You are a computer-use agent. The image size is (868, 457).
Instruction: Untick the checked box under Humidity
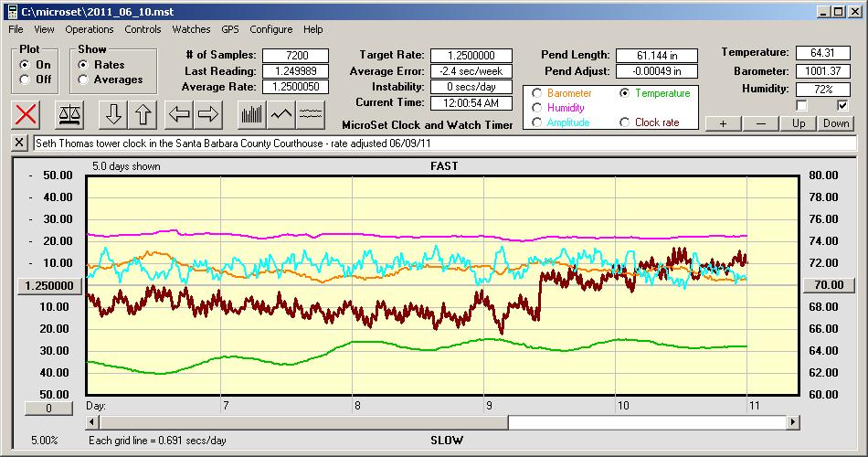tap(842, 105)
